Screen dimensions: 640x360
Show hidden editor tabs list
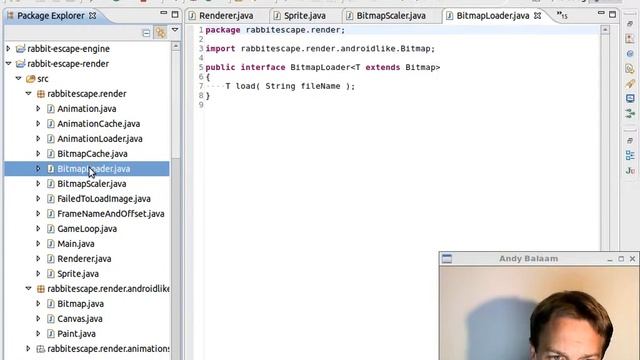tap(562, 16)
